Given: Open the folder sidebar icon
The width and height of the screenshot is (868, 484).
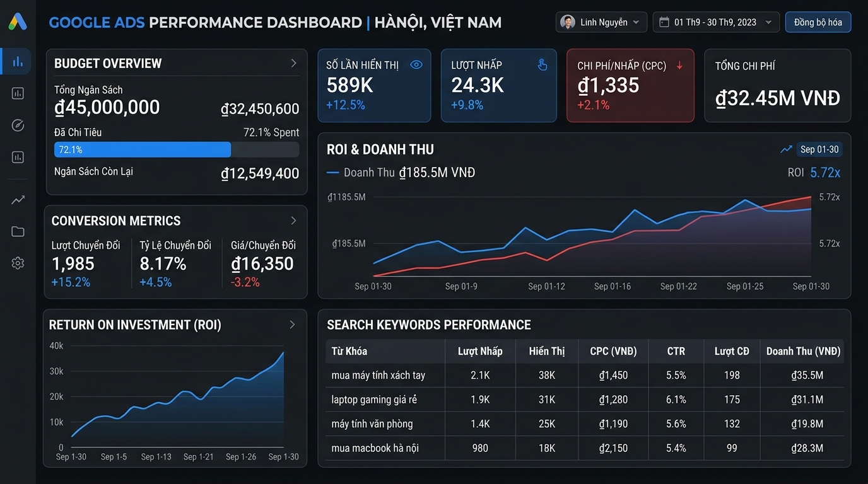Looking at the screenshot, I should coord(18,232).
